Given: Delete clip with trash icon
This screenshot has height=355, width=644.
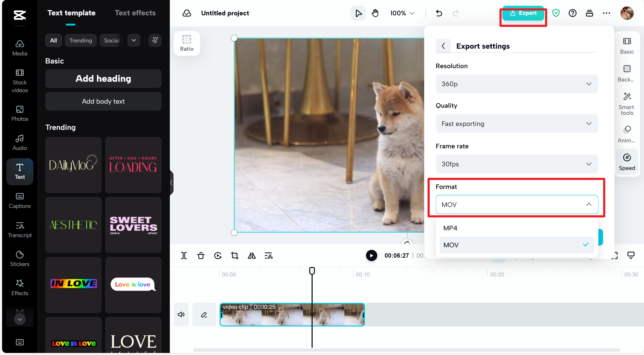Looking at the screenshot, I should pyautogui.click(x=201, y=256).
